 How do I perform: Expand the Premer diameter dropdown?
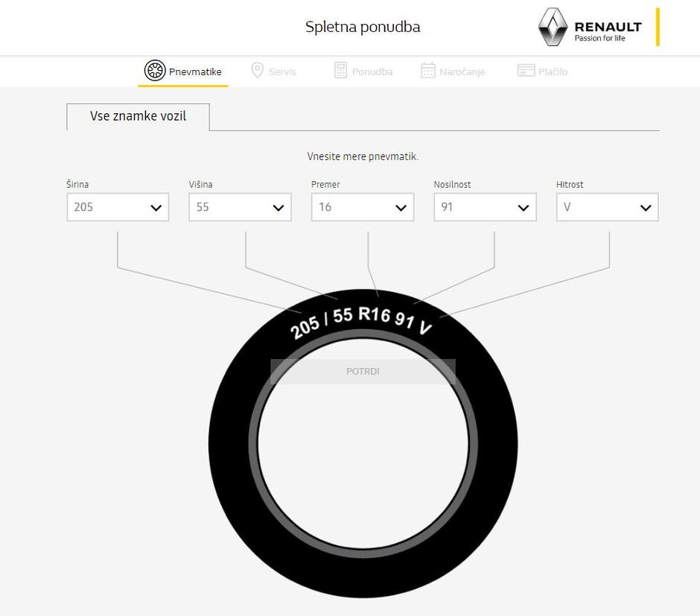363,207
